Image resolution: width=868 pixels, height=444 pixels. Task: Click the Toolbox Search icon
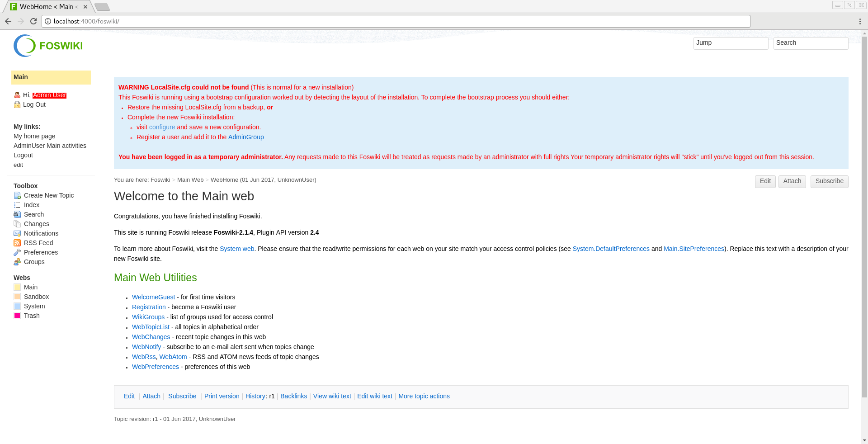(x=17, y=214)
